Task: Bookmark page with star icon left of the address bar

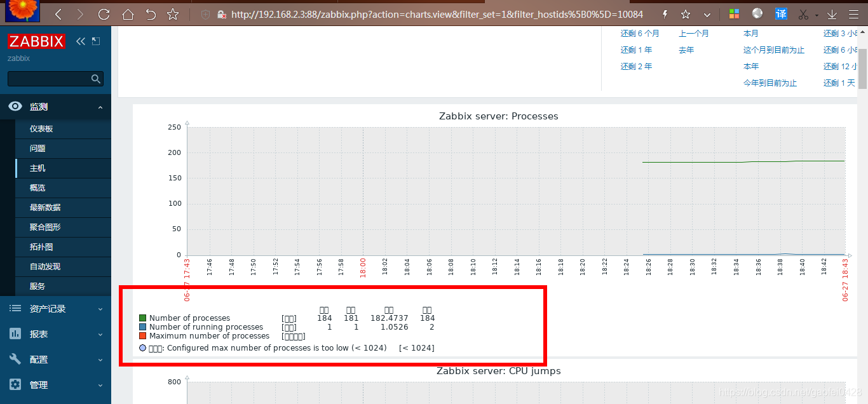Action: 173,14
